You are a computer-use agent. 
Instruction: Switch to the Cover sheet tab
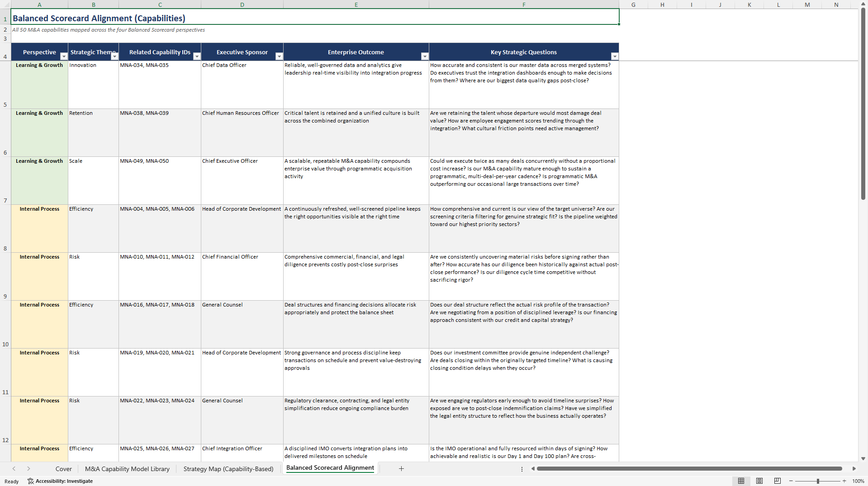point(64,469)
